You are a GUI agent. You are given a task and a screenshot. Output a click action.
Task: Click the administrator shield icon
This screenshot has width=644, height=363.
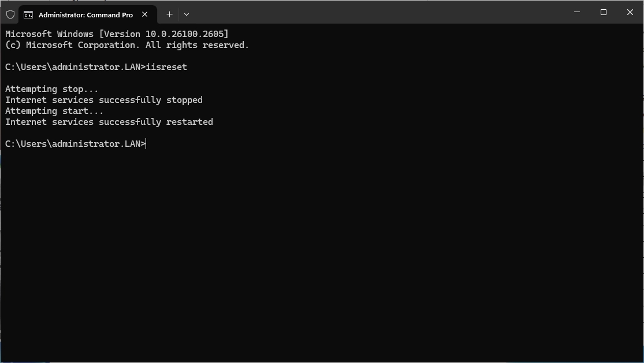(10, 14)
